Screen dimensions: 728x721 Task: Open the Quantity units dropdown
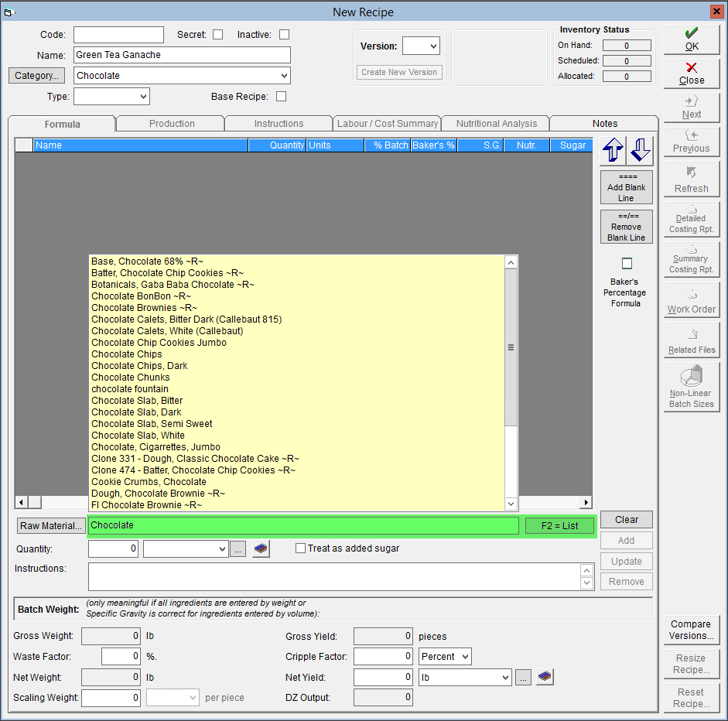[x=222, y=549]
